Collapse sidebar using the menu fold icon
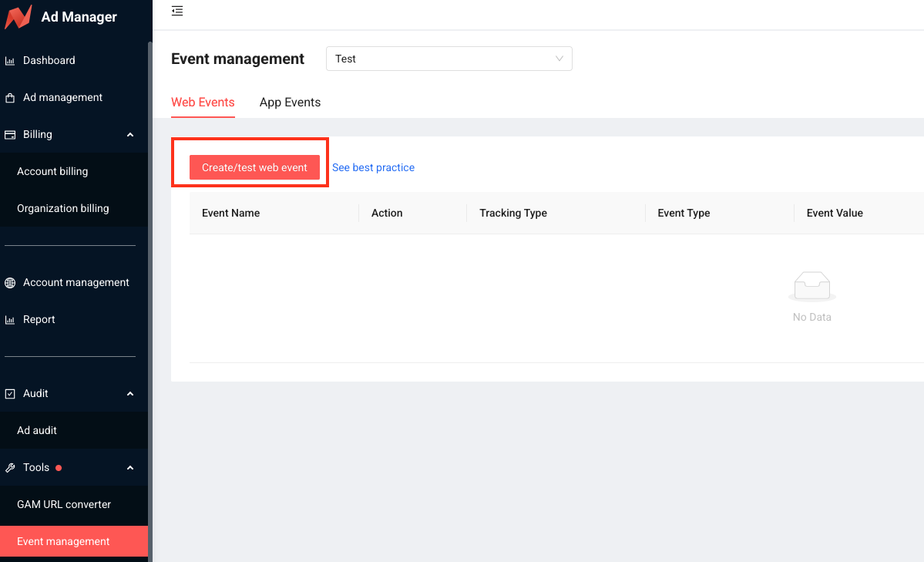924x562 pixels. pos(177,11)
